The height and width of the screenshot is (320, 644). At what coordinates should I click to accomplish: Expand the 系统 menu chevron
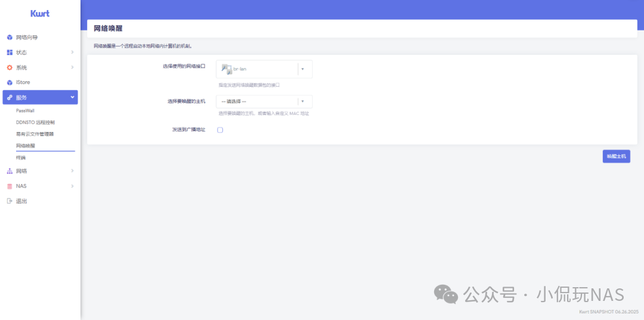(x=72, y=67)
